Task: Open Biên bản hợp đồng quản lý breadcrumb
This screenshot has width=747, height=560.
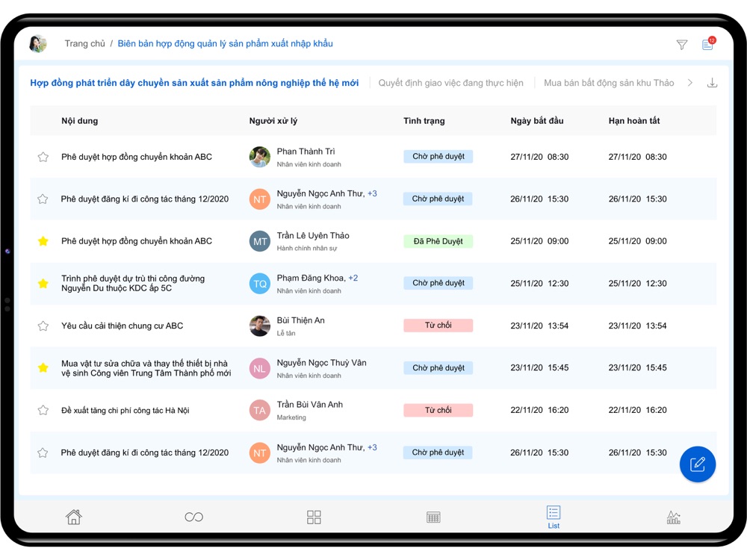Action: [x=226, y=44]
